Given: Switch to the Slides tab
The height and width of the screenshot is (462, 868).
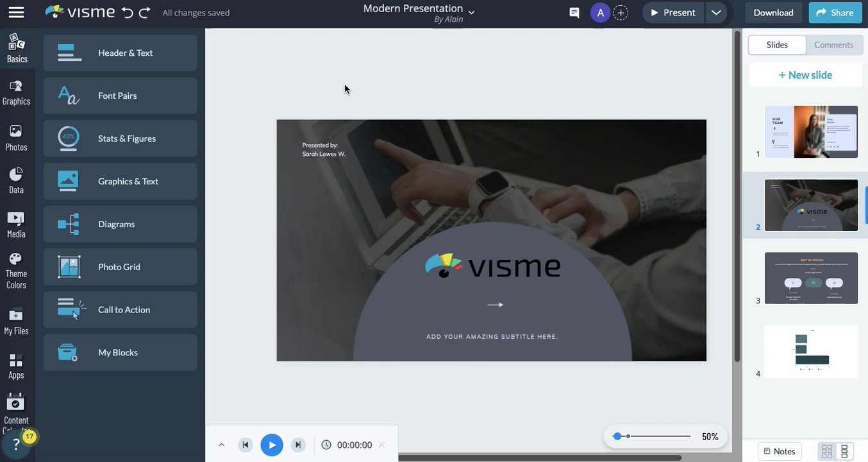Looking at the screenshot, I should [777, 45].
